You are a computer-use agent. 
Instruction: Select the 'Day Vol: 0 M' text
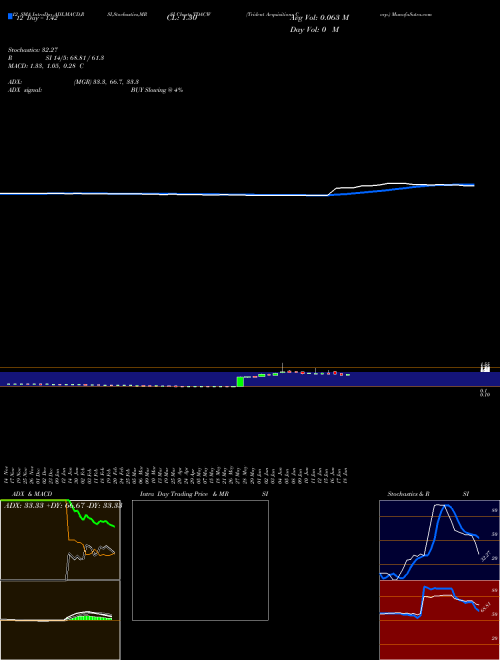click(314, 30)
